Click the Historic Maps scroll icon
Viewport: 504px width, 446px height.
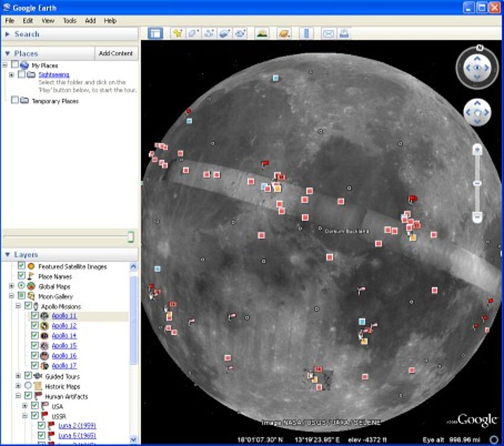click(38, 386)
